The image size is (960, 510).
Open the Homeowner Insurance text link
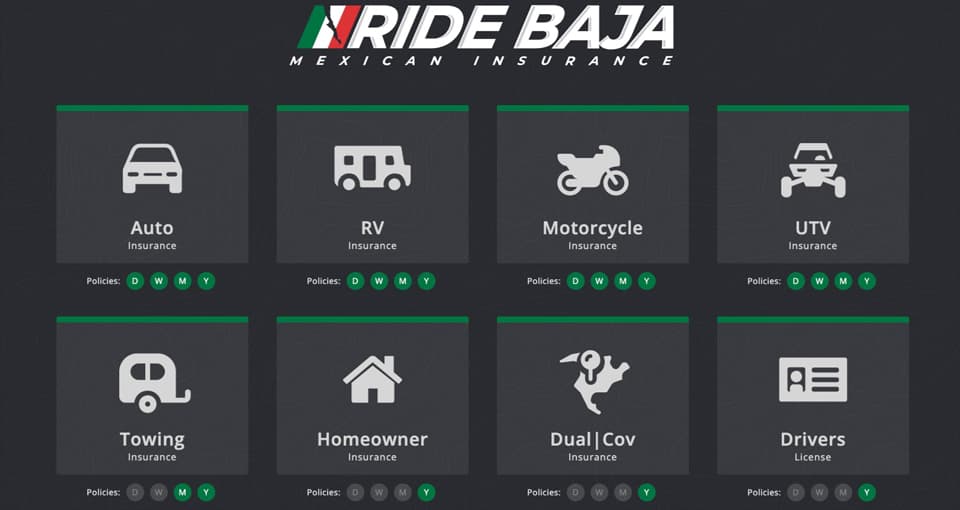(372, 447)
